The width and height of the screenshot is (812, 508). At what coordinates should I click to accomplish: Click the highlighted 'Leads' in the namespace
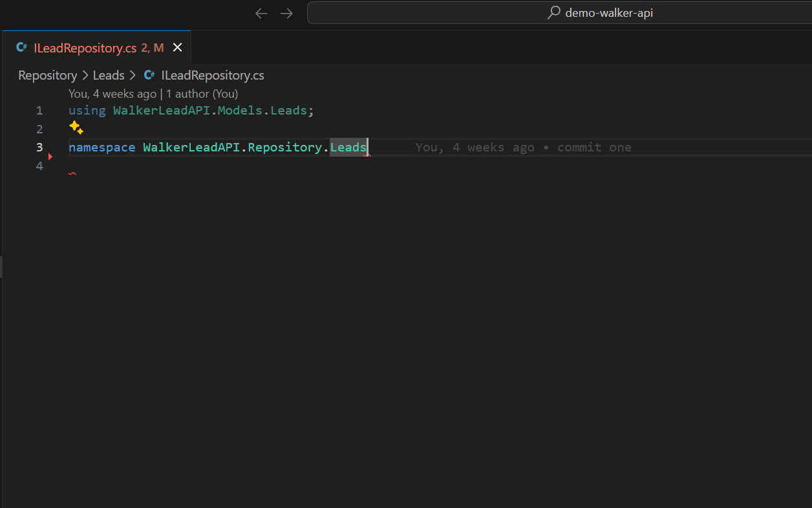(x=348, y=148)
